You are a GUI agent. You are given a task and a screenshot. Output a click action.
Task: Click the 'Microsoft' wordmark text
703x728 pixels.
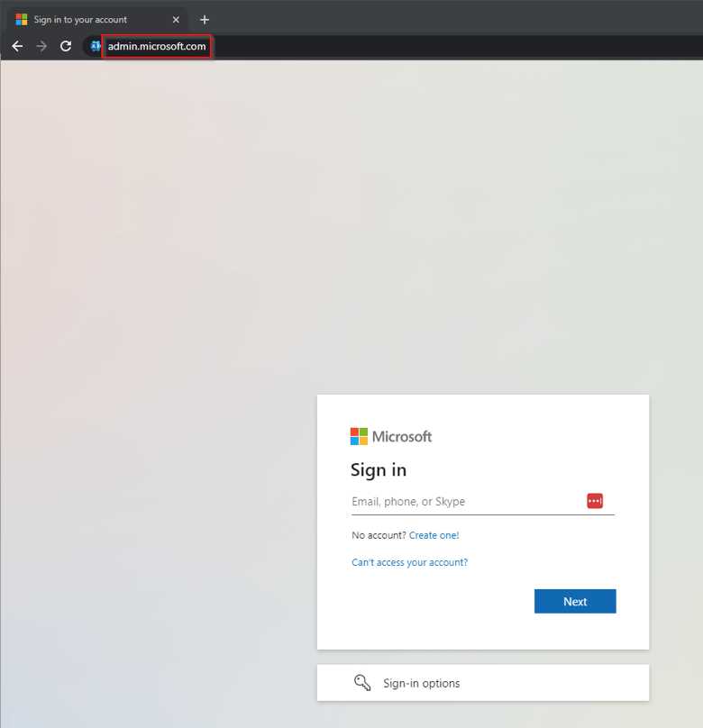(402, 436)
